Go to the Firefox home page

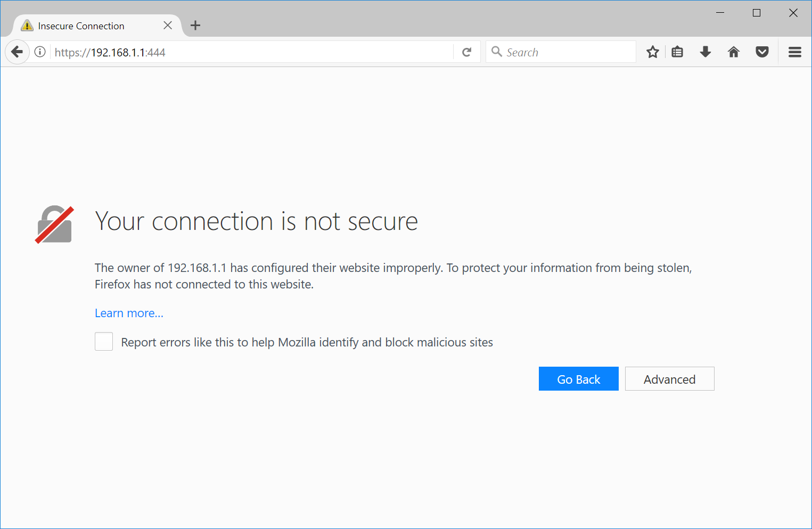point(734,52)
